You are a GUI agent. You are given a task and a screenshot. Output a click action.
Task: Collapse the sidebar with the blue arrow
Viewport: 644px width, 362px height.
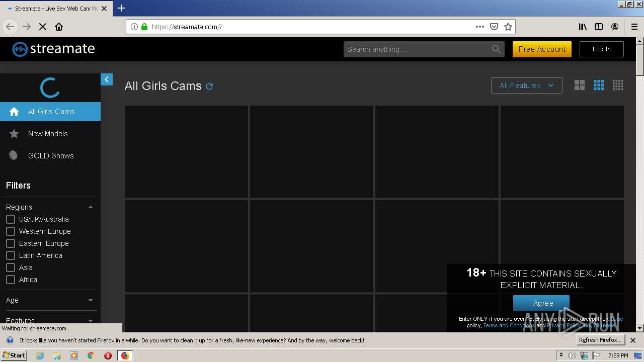click(107, 79)
